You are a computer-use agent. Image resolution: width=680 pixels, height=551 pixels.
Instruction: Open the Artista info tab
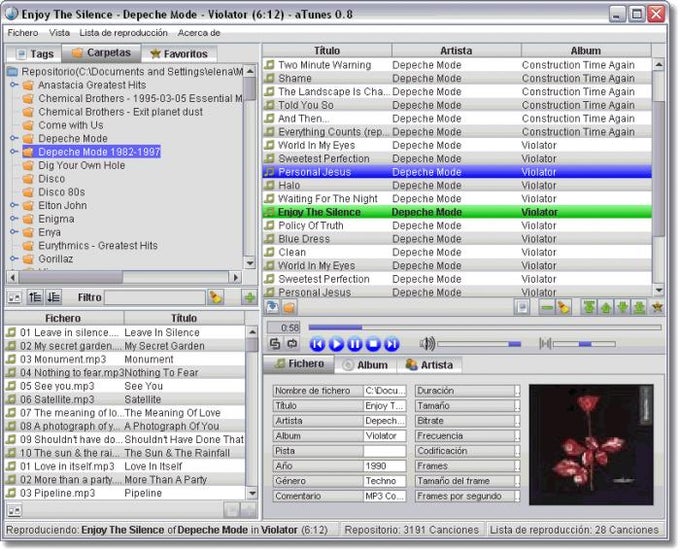point(429,365)
